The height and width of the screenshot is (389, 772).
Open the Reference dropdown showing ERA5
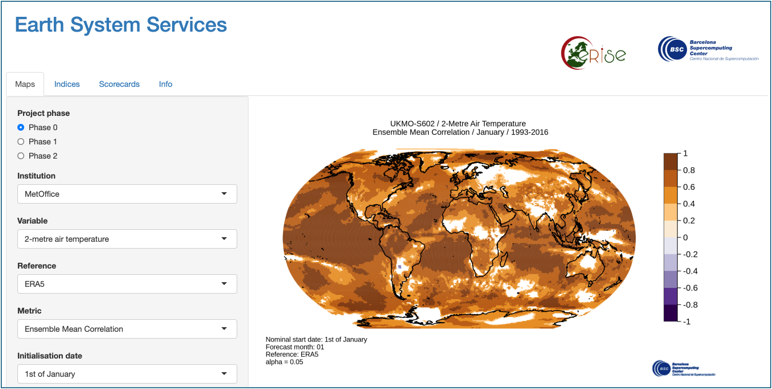coord(127,284)
